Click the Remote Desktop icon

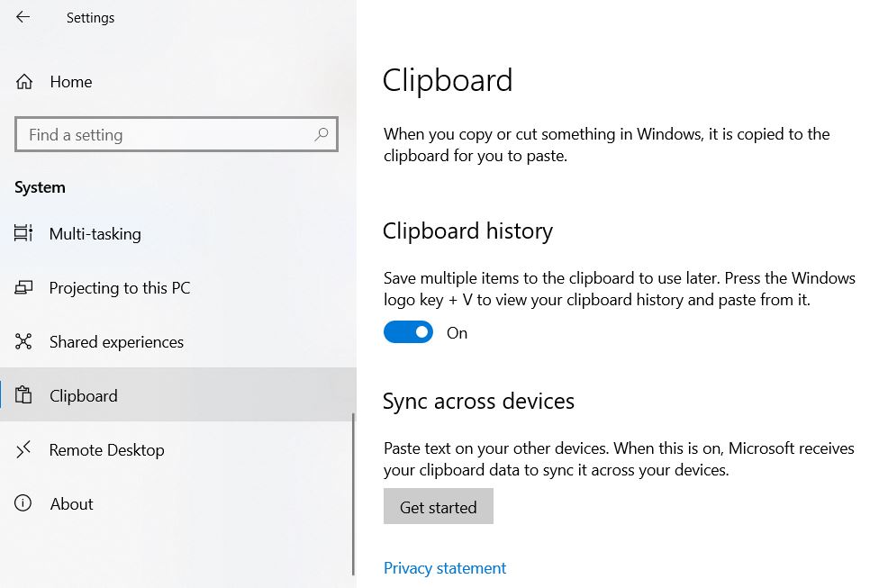(x=24, y=449)
